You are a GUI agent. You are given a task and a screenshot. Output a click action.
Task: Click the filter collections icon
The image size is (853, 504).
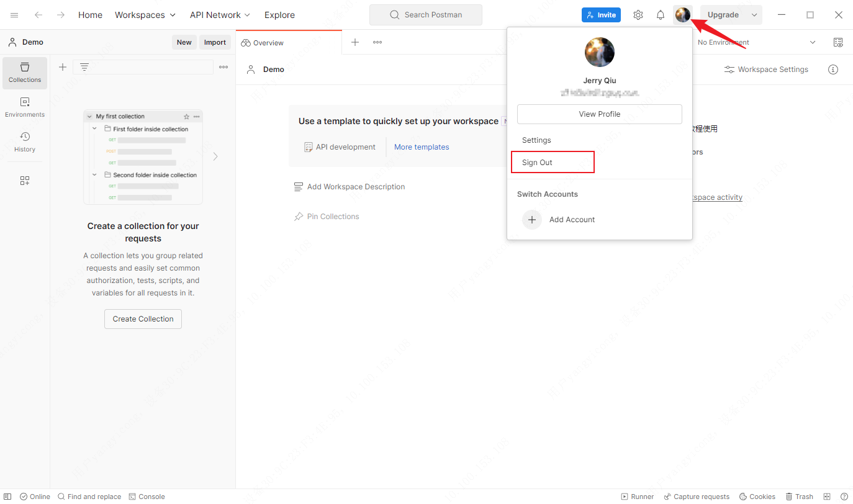pyautogui.click(x=84, y=67)
